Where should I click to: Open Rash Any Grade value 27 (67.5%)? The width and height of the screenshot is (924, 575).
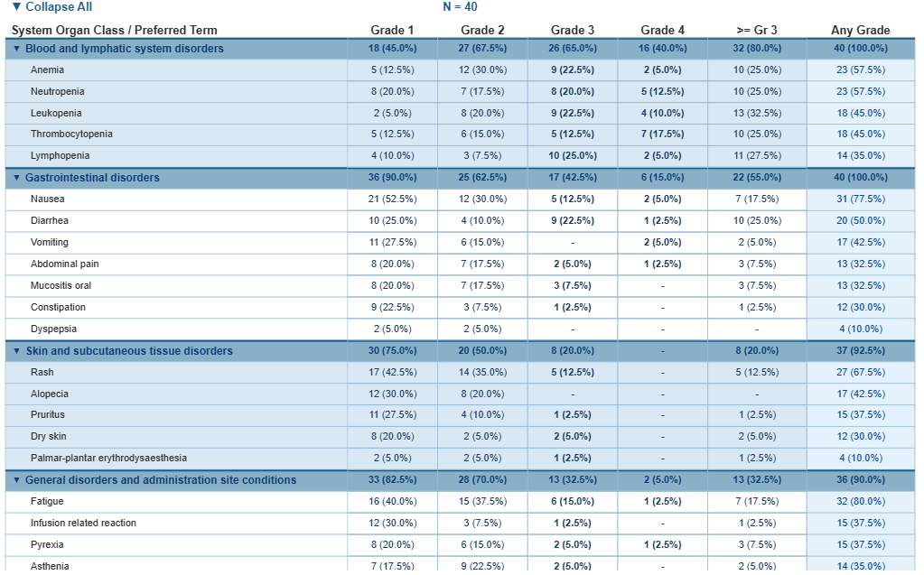coord(861,372)
